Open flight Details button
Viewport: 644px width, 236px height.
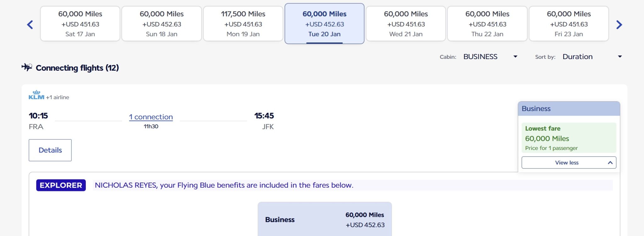50,150
